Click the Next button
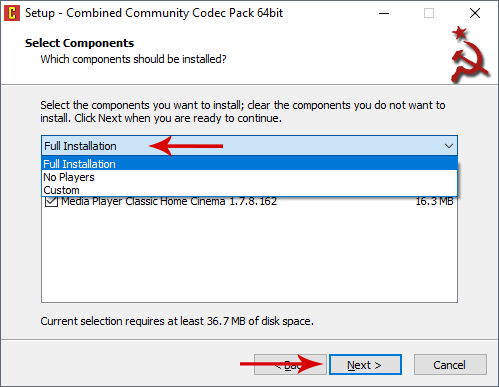Viewport: 499px width, 387px height. pyautogui.click(x=365, y=365)
